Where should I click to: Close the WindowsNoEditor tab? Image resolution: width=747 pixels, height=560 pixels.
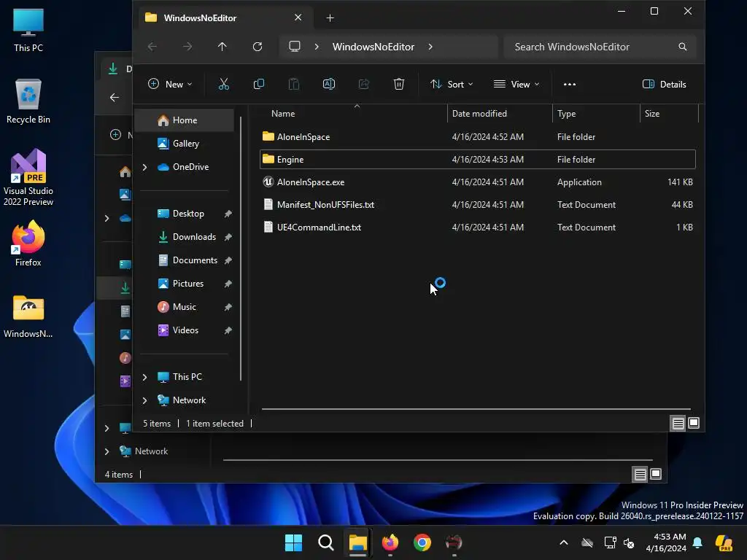298,17
